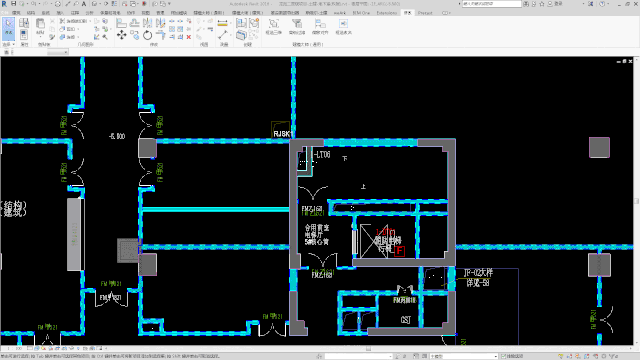Image resolution: width=640 pixels, height=360 pixels.
Task: Click the CSJ room label
Action: [x=405, y=320]
